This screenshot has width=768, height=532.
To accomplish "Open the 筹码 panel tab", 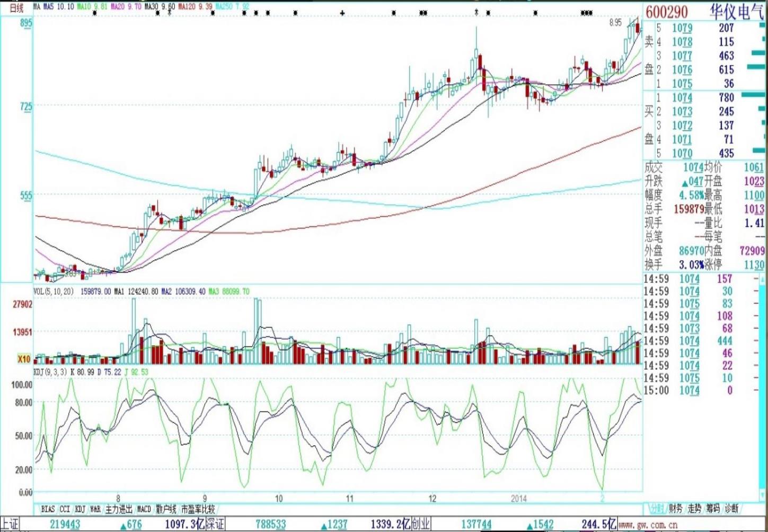I will coord(713,509).
